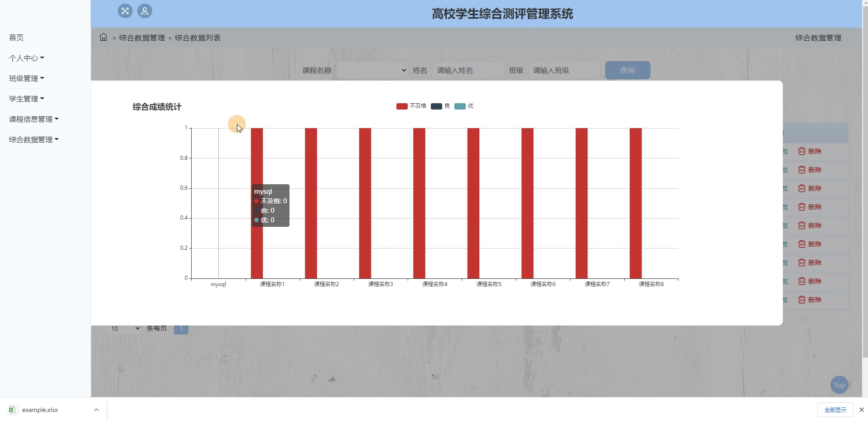Click the 查询 search button
This screenshot has width=868, height=421.
[x=627, y=70]
